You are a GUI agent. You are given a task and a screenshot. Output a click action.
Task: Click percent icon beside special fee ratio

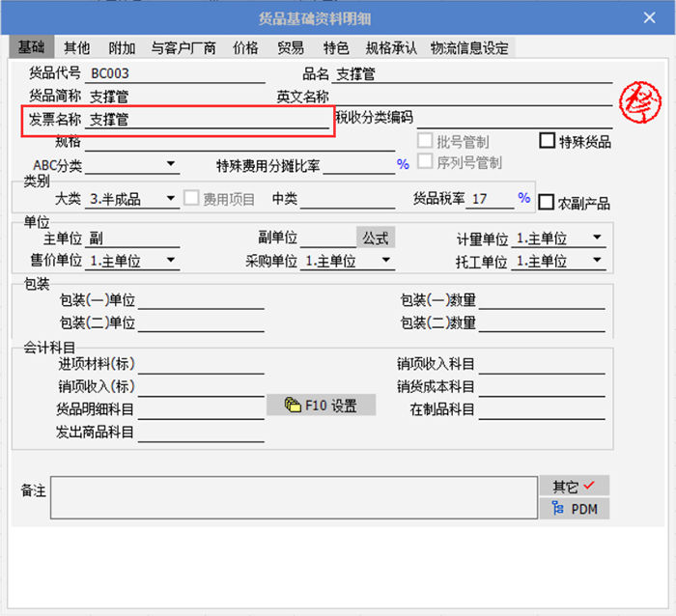[x=403, y=165]
